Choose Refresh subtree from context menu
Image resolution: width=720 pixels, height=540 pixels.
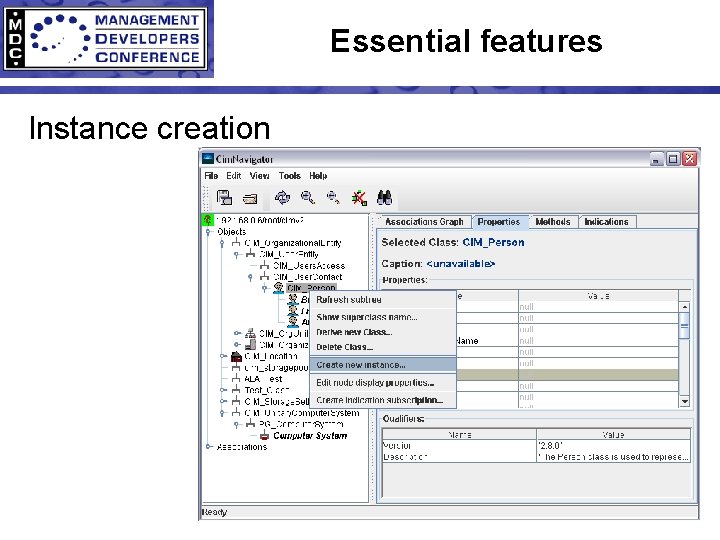point(383,299)
